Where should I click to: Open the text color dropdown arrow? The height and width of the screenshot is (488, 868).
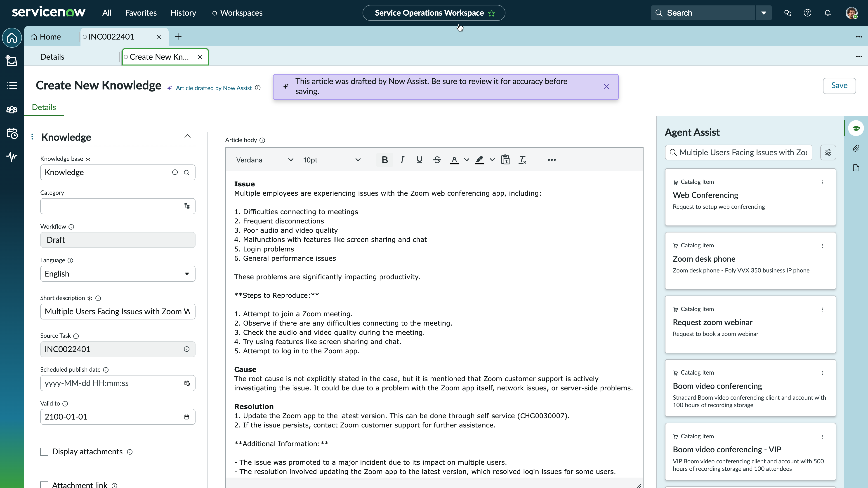467,160
